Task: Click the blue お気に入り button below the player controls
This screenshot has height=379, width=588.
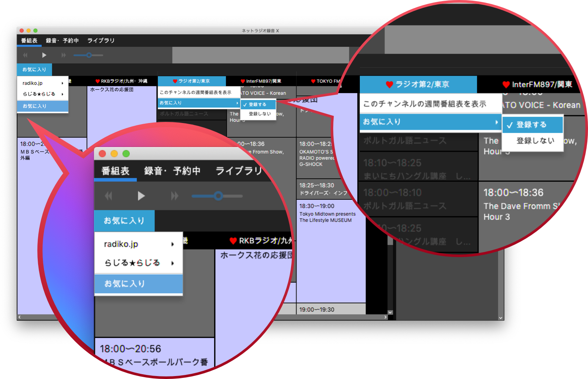Action: 34,69
